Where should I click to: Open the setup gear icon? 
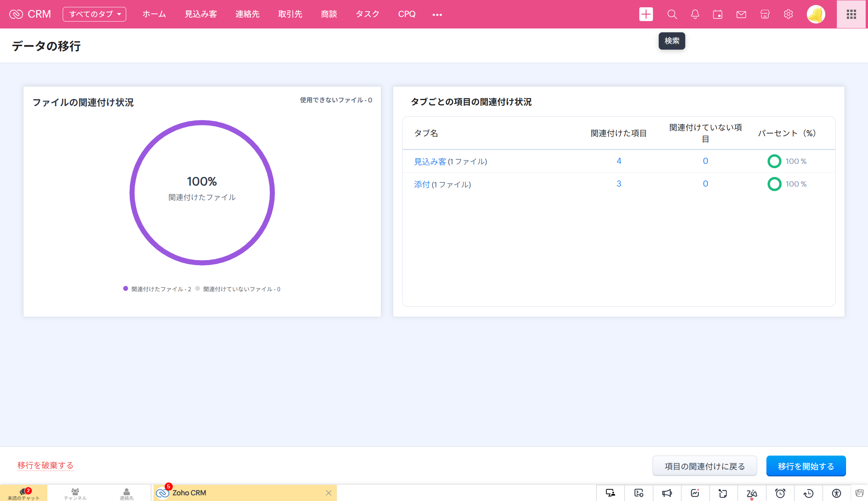pos(788,15)
